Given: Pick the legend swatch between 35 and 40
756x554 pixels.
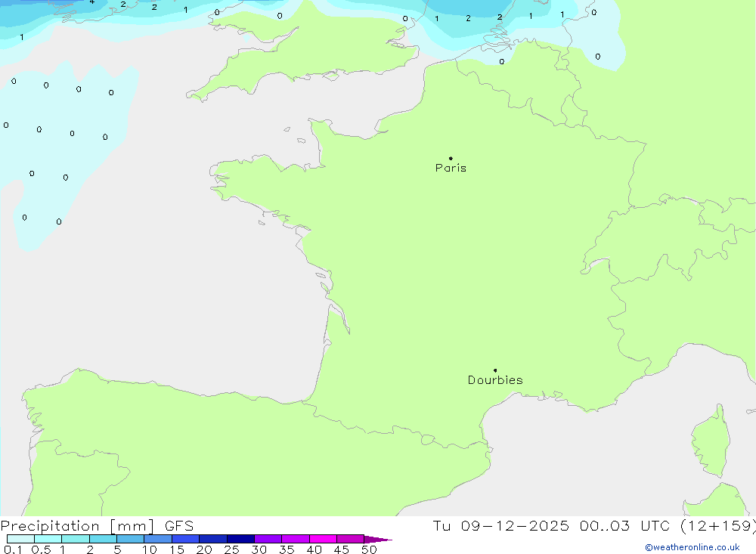Looking at the screenshot, I should [296, 539].
